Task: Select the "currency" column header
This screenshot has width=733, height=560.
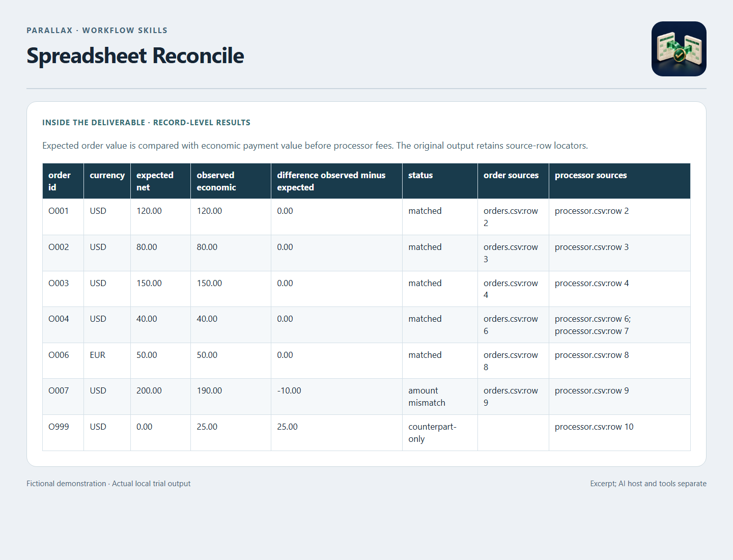Action: (x=107, y=181)
